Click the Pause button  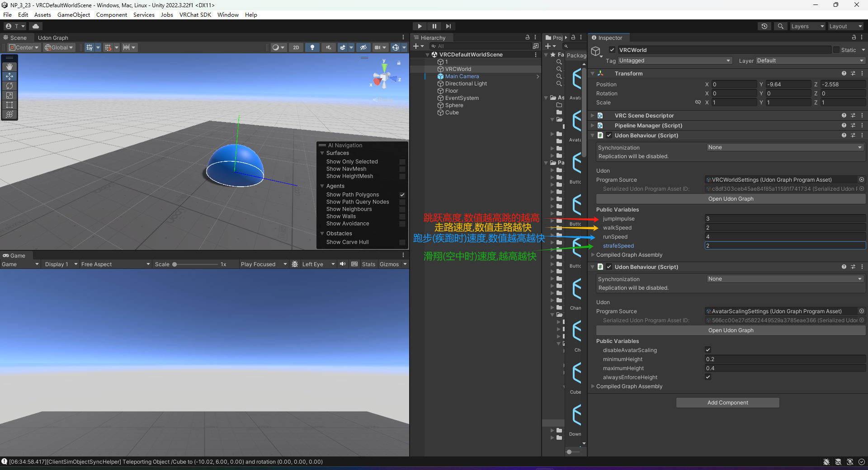click(434, 26)
